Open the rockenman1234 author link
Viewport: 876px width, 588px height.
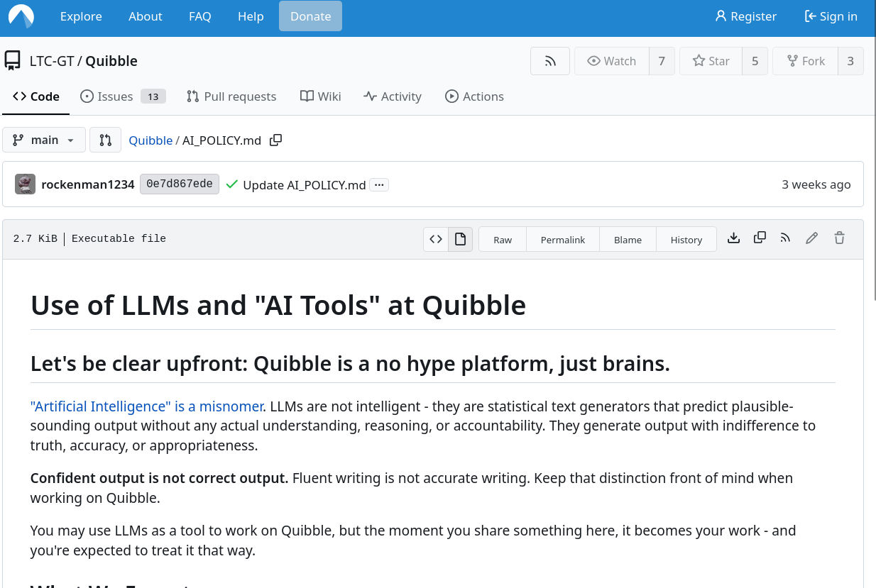point(88,184)
